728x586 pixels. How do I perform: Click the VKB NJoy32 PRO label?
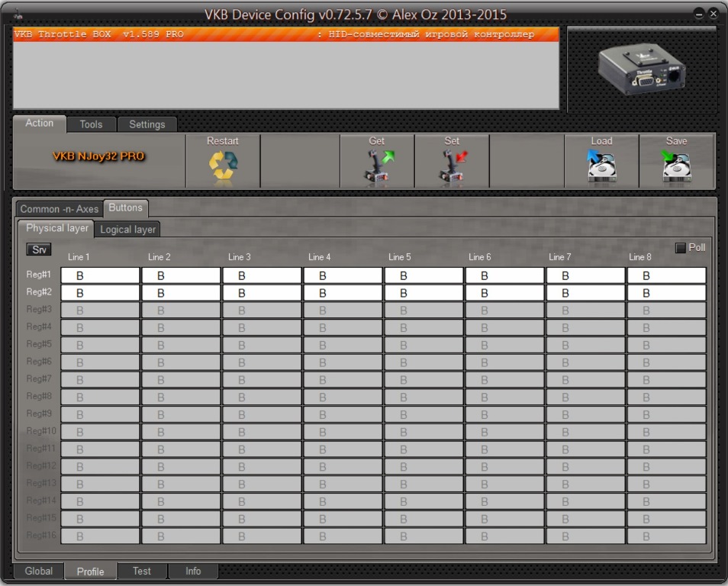[x=98, y=156]
